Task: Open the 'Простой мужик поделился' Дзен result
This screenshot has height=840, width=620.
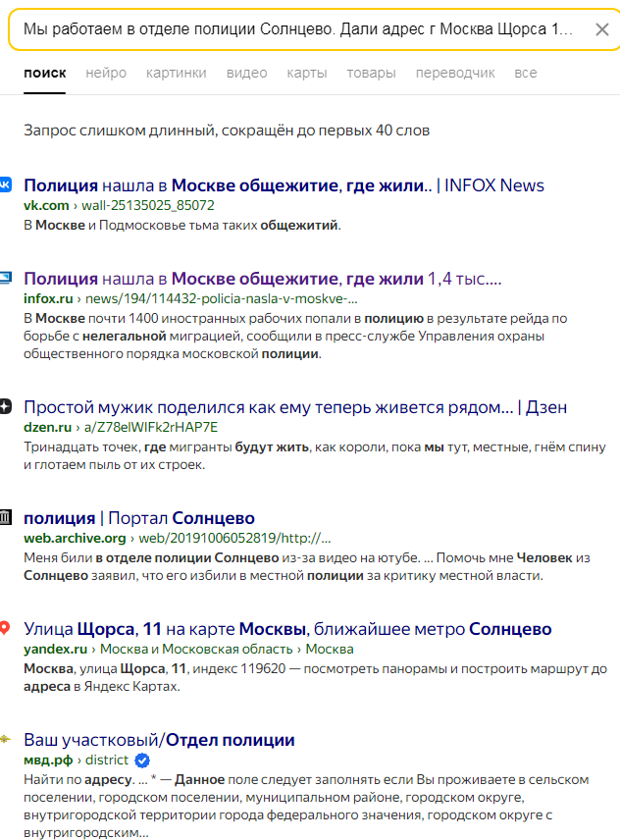Action: point(295,407)
